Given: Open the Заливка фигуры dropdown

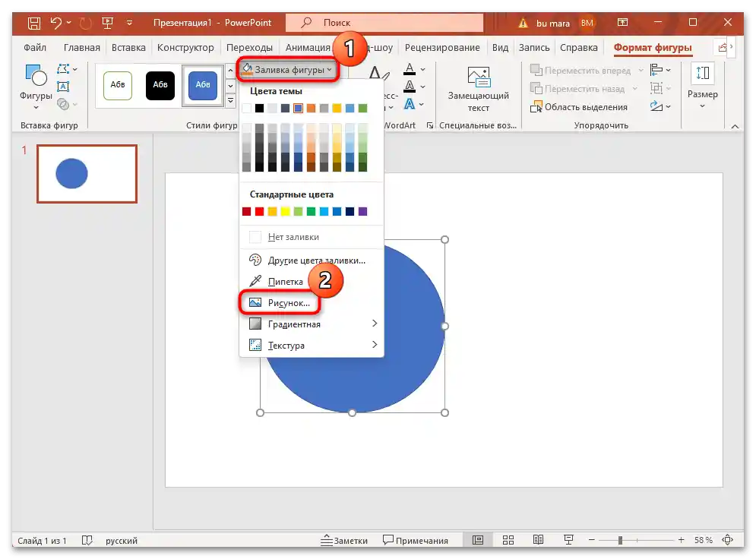Looking at the screenshot, I should click(288, 68).
